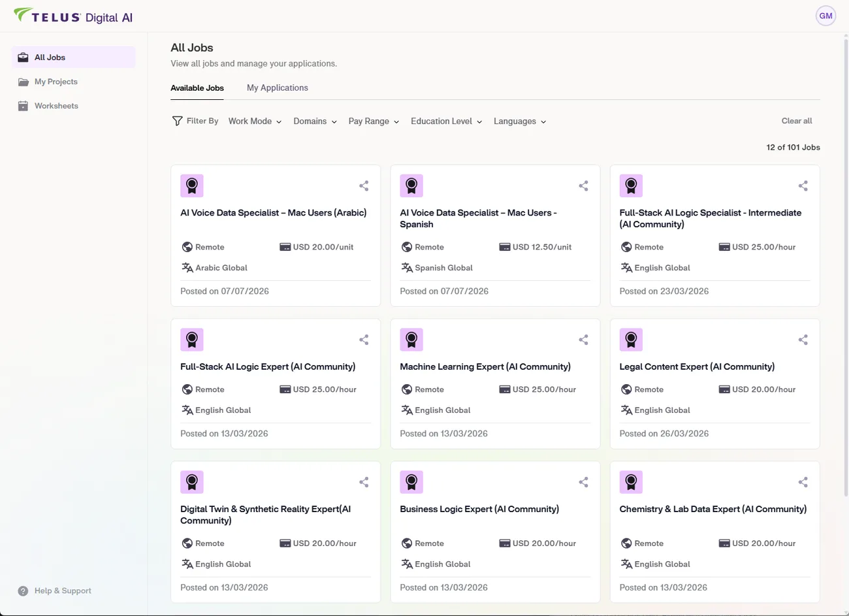
Task: Click the TELUS Digital AI logo
Action: tap(73, 16)
